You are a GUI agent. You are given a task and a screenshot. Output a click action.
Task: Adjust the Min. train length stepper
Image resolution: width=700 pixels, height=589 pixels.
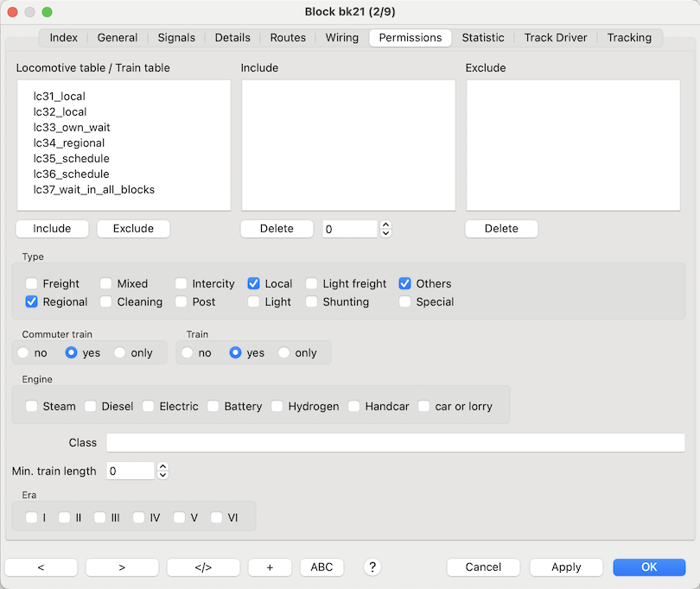pyautogui.click(x=162, y=472)
